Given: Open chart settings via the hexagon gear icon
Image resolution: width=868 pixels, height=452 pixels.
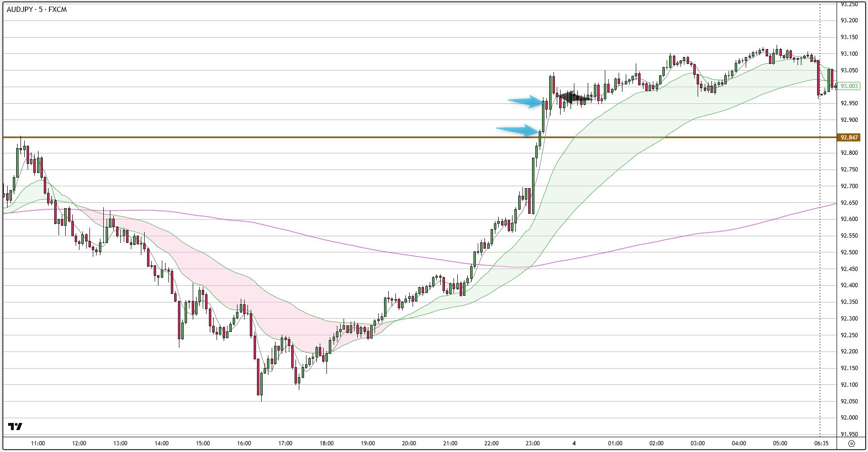Looking at the screenshot, I should [x=852, y=443].
